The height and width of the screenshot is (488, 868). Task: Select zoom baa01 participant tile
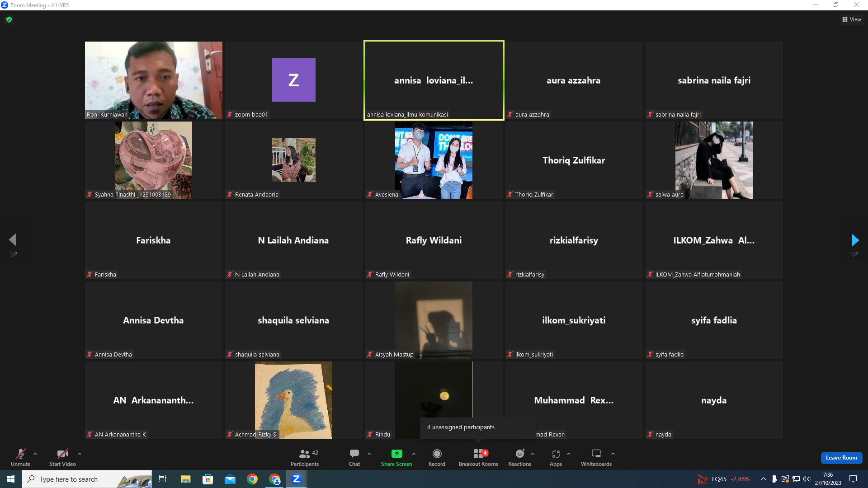294,80
